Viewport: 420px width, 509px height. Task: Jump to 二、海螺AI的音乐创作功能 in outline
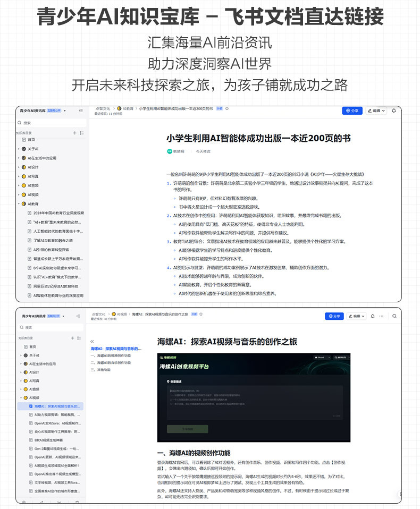click(111, 362)
